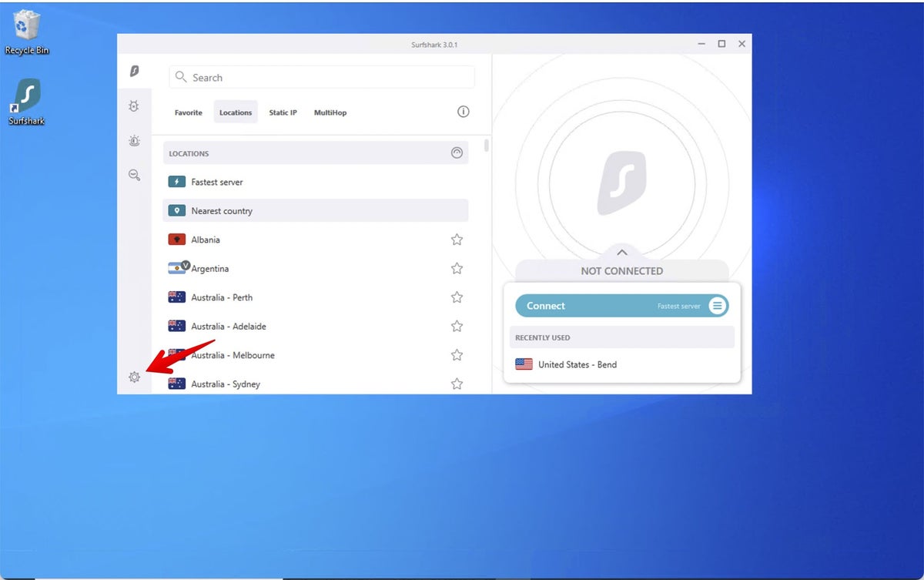This screenshot has width=924, height=580.
Task: Click the Nearest country pin icon
Action: (177, 210)
